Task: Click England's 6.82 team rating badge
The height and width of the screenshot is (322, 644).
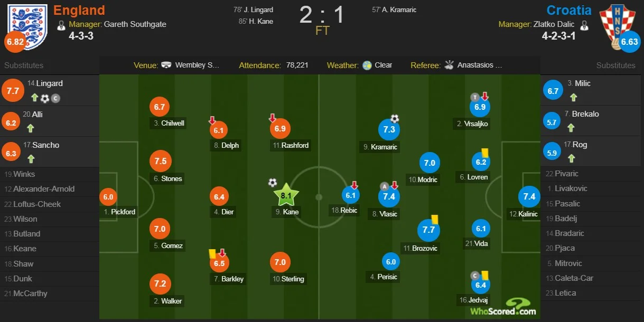Action: pyautogui.click(x=15, y=42)
